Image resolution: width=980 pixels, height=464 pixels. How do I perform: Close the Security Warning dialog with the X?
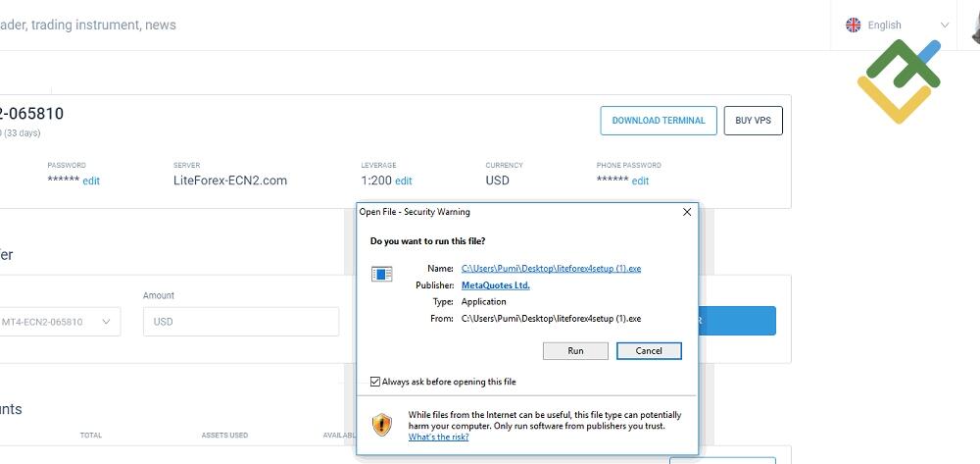(x=687, y=212)
